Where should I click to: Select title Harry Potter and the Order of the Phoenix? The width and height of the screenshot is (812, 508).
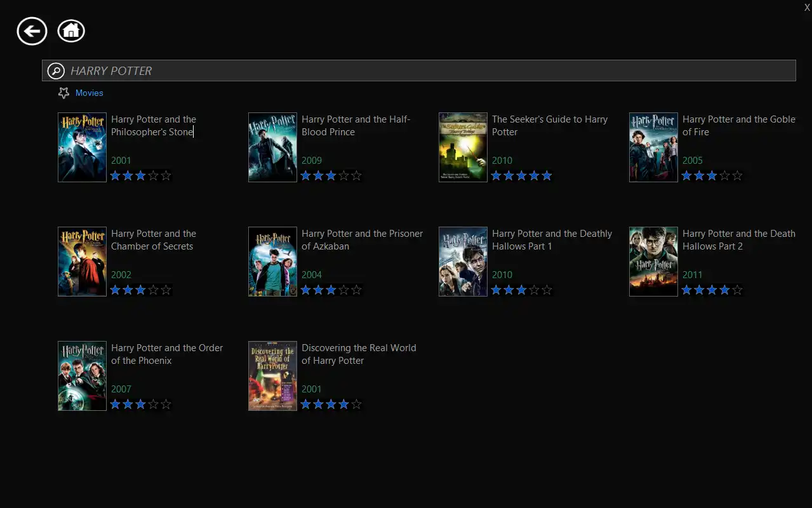click(167, 354)
